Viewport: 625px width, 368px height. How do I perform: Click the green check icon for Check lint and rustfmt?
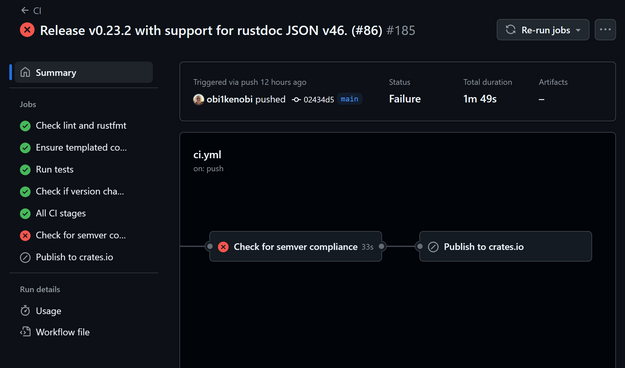coord(25,126)
